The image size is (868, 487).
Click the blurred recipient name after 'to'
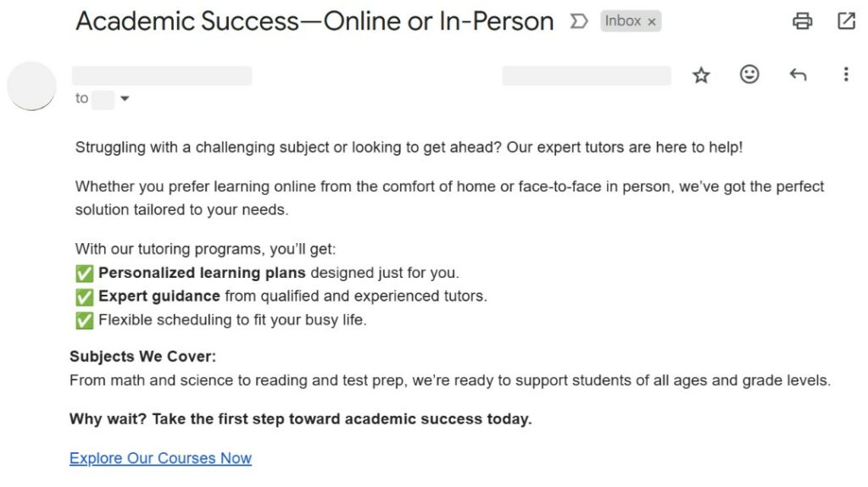point(103,100)
